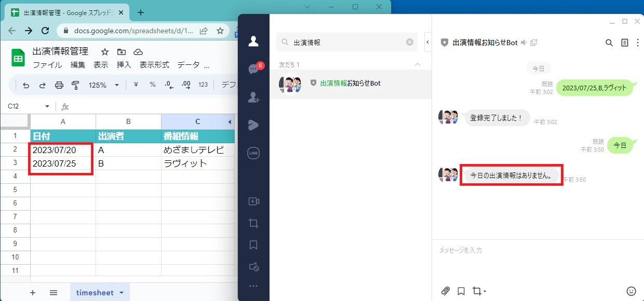Click bot avatar beside 登録完了しました！ message

click(x=449, y=117)
